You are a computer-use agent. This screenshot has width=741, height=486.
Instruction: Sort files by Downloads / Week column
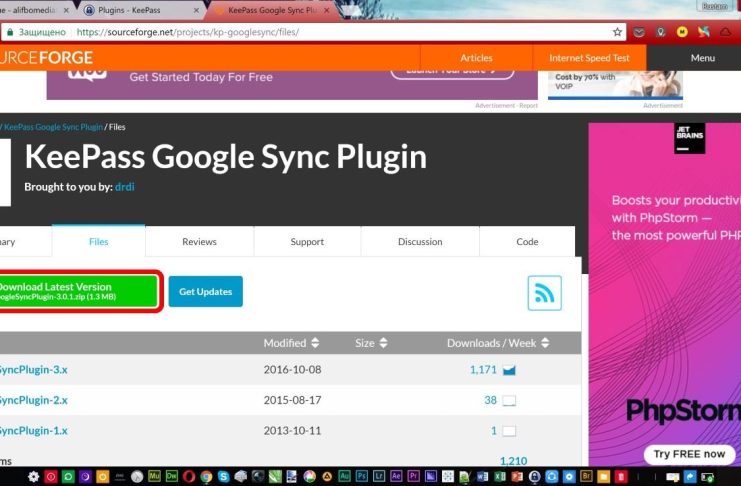coord(498,343)
